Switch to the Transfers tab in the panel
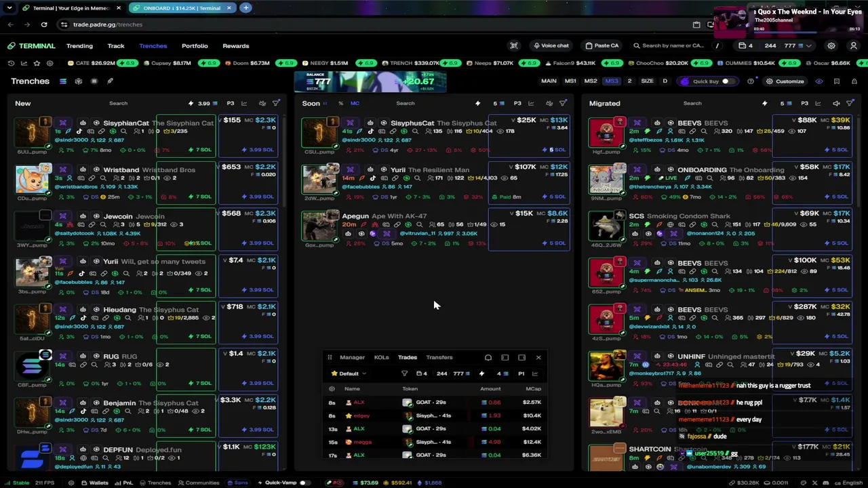868x488 pixels. 439,357
